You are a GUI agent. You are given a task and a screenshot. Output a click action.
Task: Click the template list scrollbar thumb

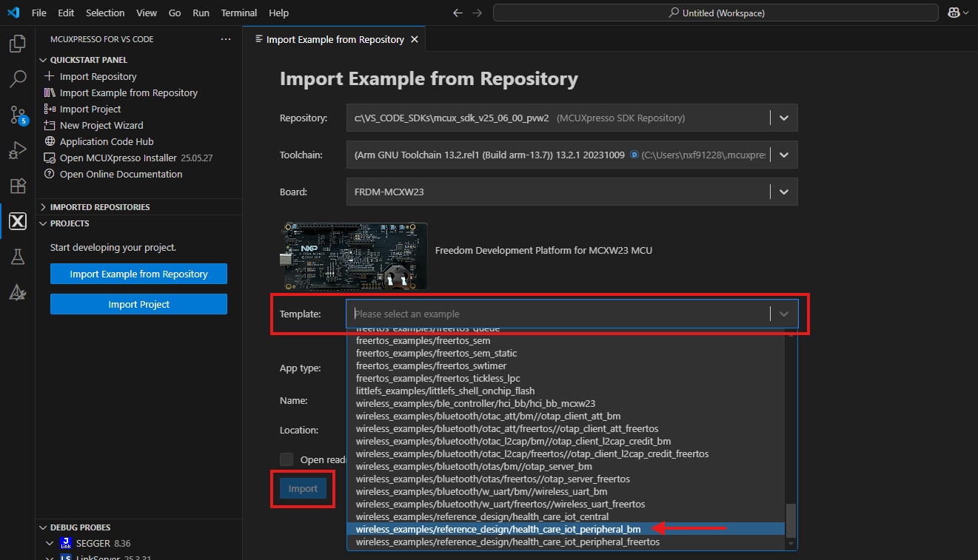(x=791, y=520)
